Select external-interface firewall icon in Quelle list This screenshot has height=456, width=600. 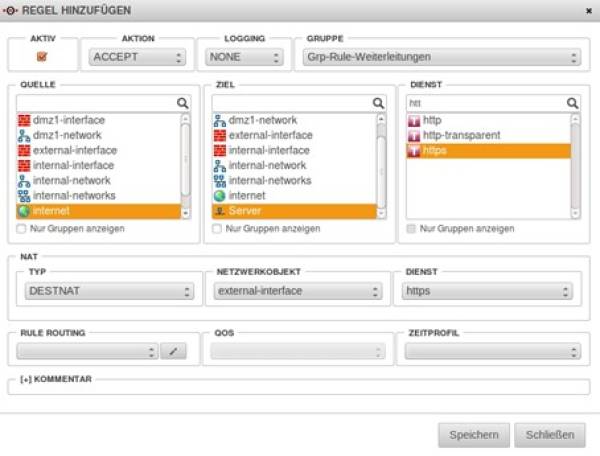(25, 150)
